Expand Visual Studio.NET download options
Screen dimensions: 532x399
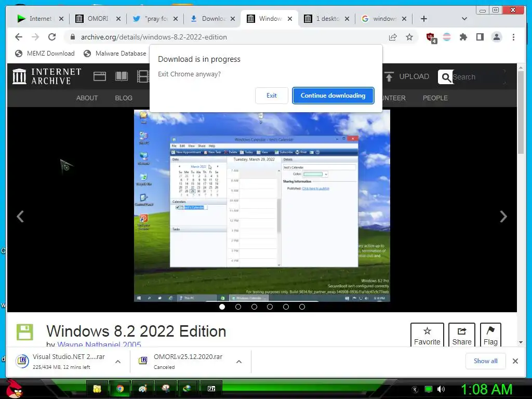coord(118,362)
